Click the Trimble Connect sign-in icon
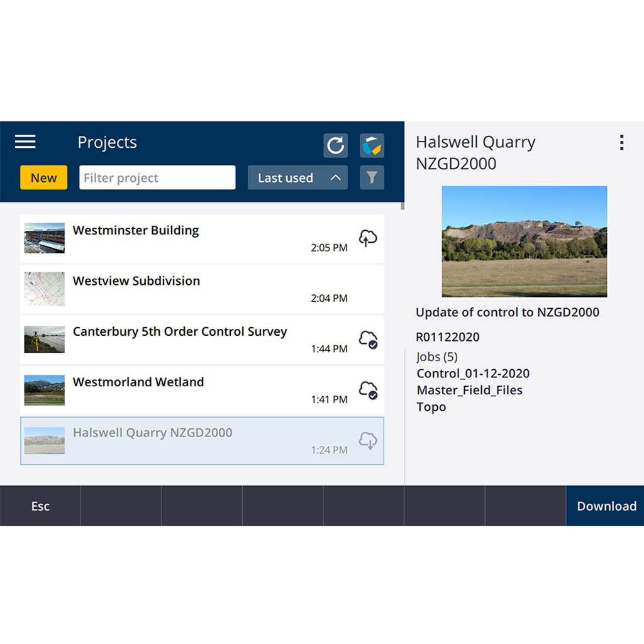 pos(372,145)
